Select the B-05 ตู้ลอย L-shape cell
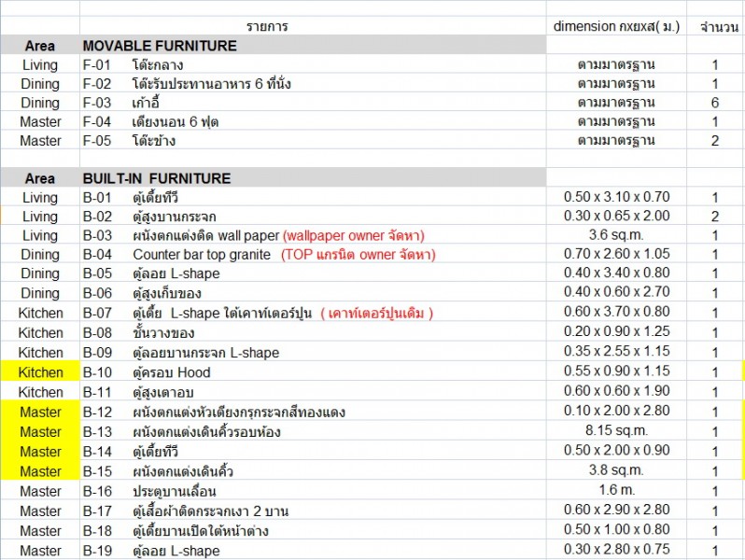 pyautogui.click(x=313, y=273)
